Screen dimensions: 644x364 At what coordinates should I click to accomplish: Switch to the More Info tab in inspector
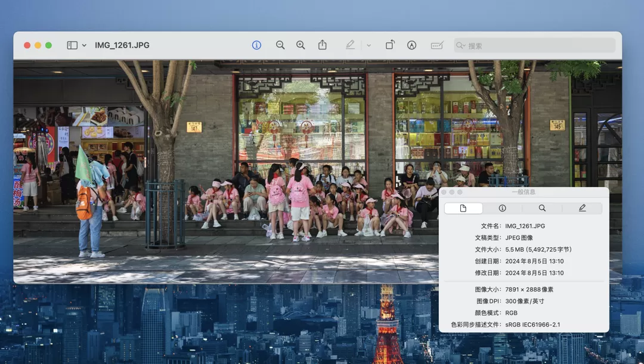502,208
